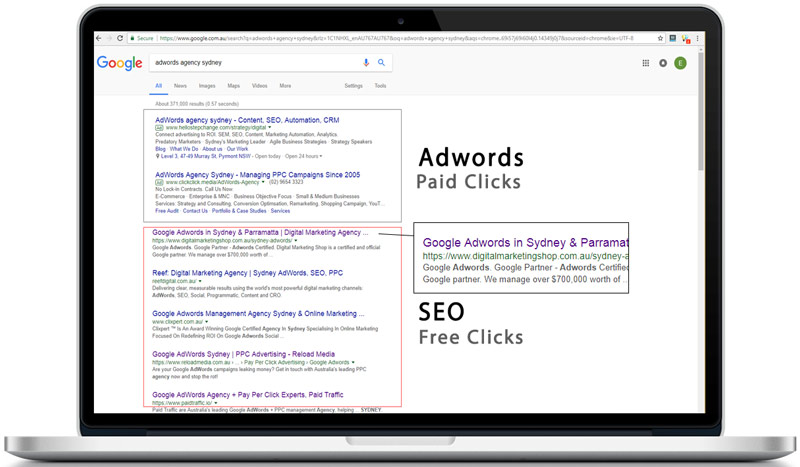Click the blue search magnifier icon
Screen dimensions: 800x467
coord(381,62)
